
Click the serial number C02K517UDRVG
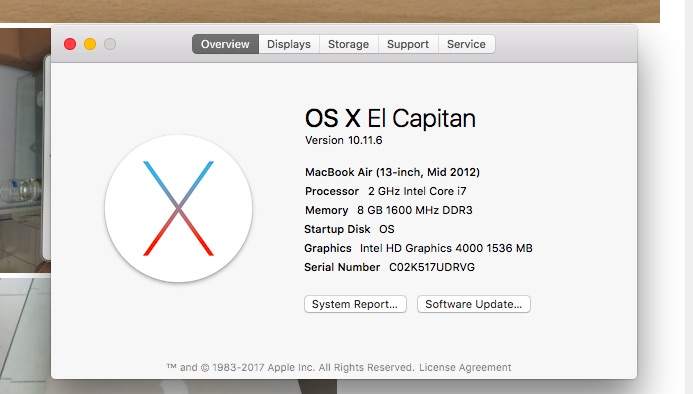pyautogui.click(x=432, y=267)
